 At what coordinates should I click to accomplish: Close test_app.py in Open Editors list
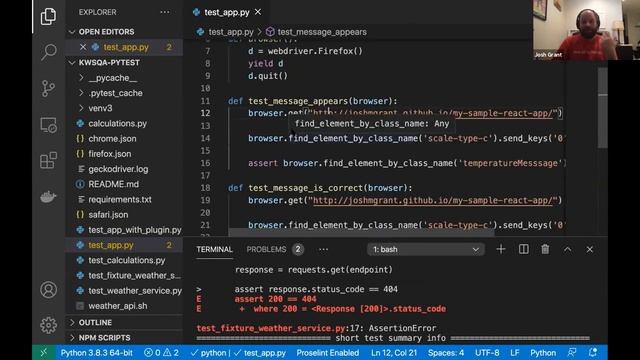pyautogui.click(x=83, y=47)
